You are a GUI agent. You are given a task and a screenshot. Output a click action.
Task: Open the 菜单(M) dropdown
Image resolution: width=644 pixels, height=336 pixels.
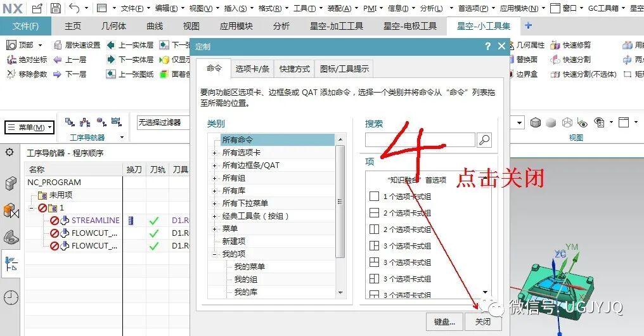(x=29, y=128)
